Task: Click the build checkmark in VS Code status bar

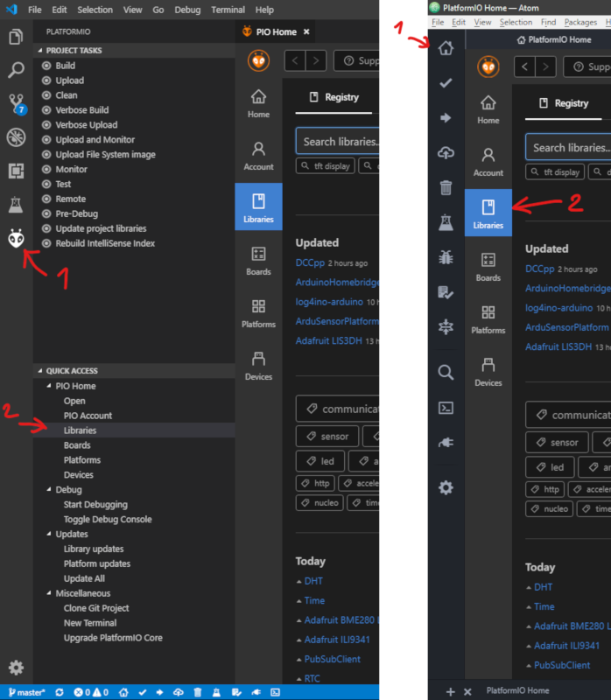Action: coord(143,692)
